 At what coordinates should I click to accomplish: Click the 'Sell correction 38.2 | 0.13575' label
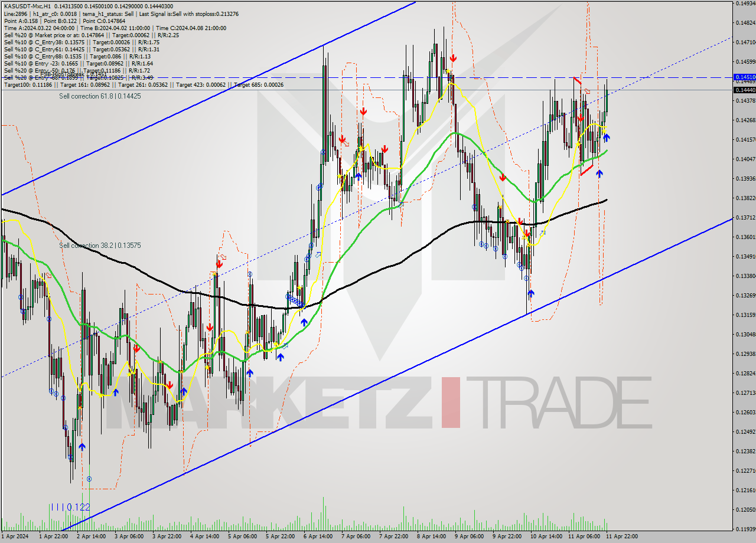(100, 245)
